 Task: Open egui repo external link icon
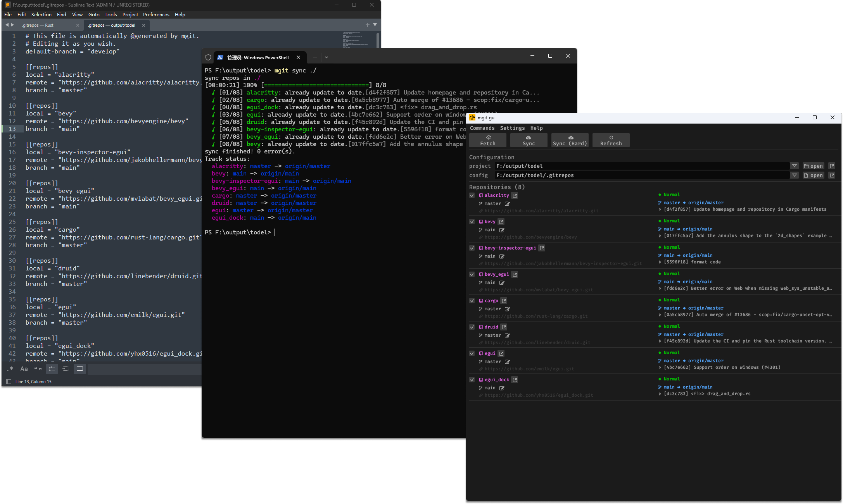(x=501, y=354)
